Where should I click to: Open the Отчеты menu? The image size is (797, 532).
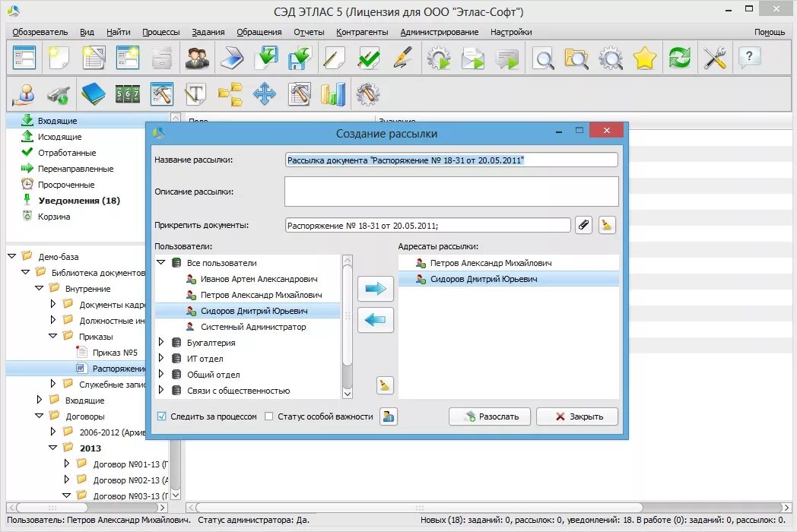[309, 32]
